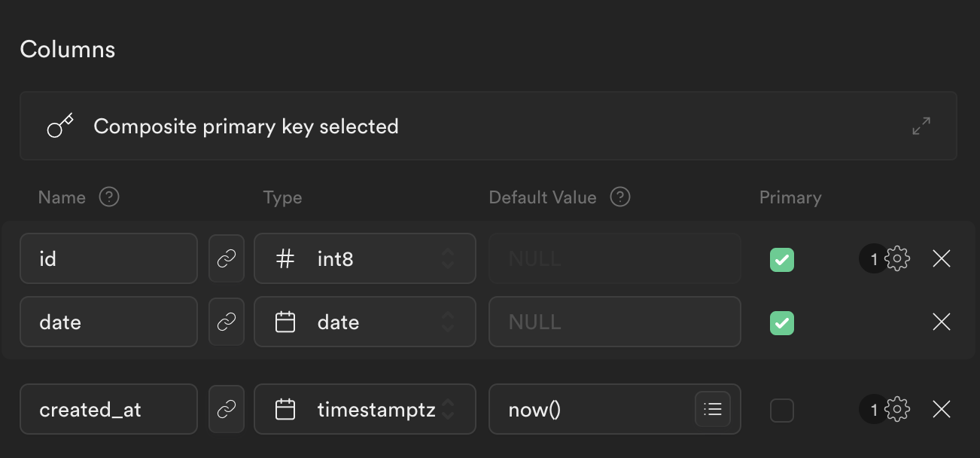Open foreign key settings for date column
Viewport: 980px width, 458px height.
coord(227,322)
